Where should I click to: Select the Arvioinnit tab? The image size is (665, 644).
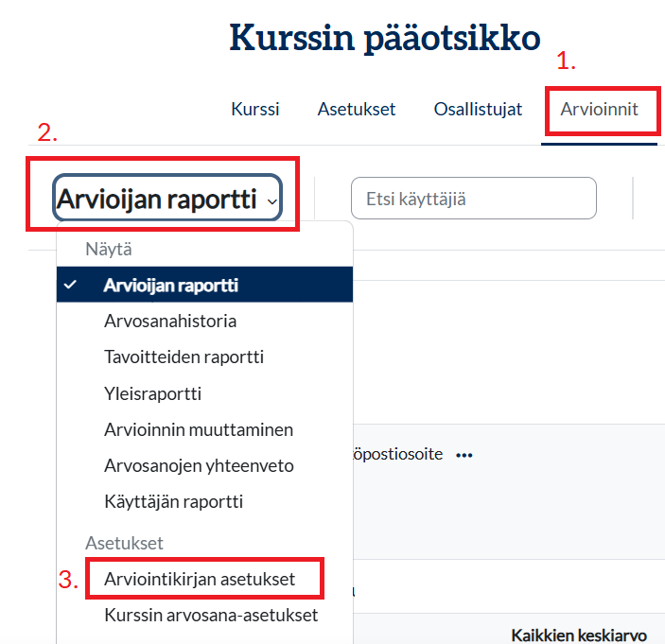(x=599, y=109)
